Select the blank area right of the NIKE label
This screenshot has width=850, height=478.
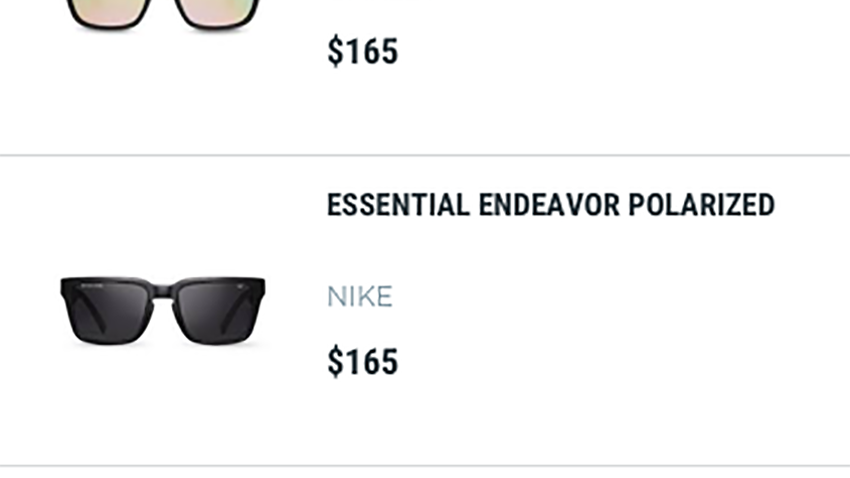pos(618,297)
